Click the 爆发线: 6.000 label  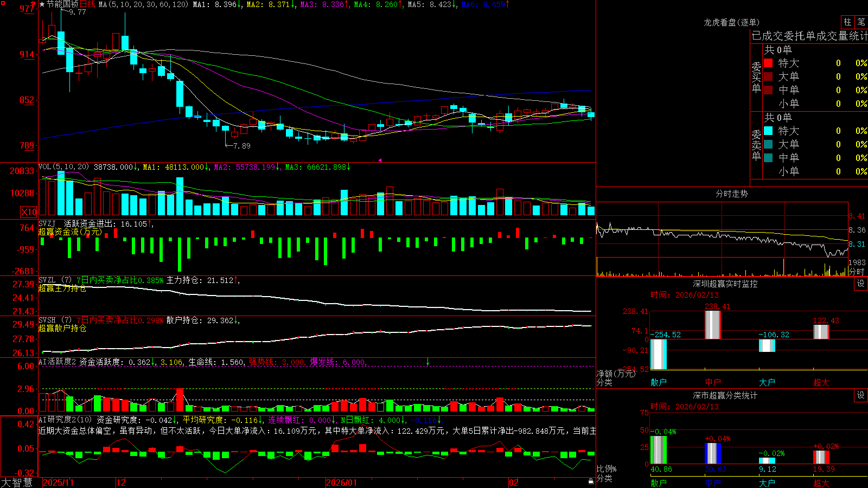pos(339,362)
